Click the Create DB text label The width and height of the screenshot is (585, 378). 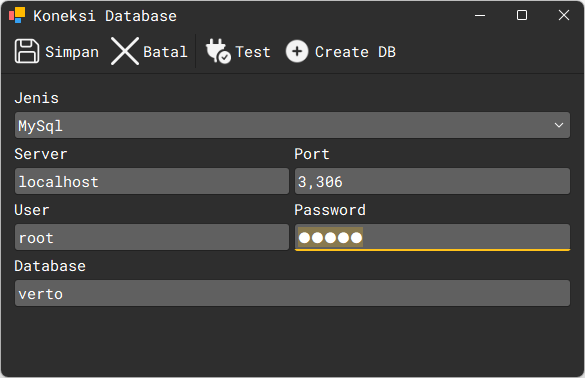[x=355, y=52]
